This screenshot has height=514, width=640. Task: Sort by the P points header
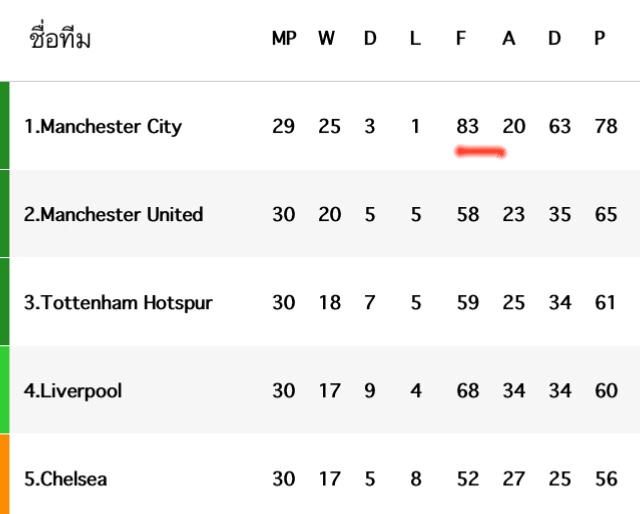tap(600, 39)
